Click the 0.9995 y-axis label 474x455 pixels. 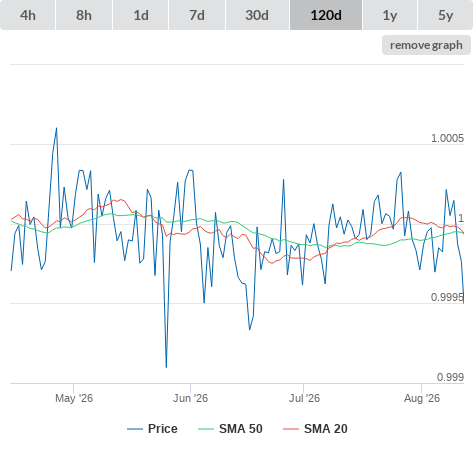point(447,297)
